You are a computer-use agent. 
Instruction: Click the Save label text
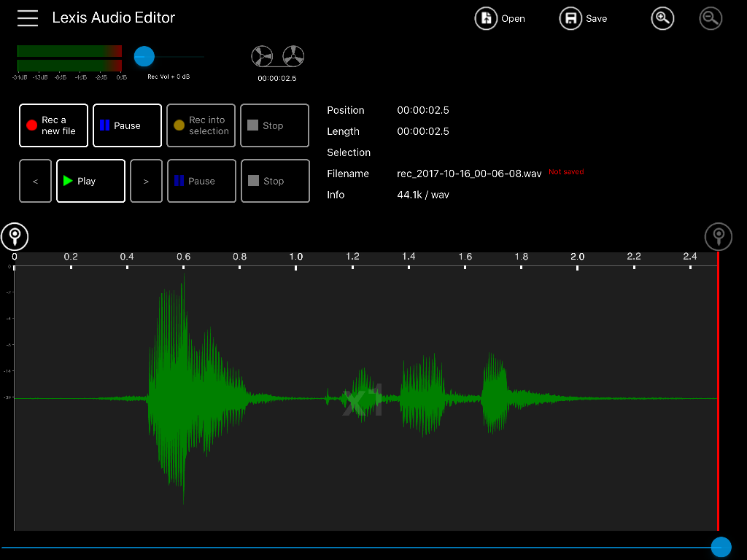(x=597, y=18)
